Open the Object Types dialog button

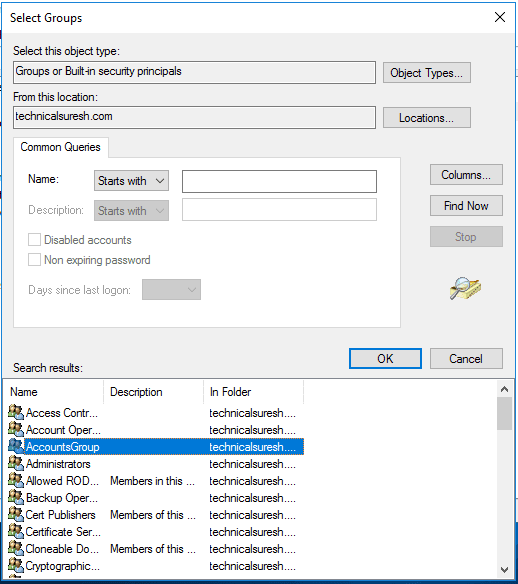click(x=427, y=73)
